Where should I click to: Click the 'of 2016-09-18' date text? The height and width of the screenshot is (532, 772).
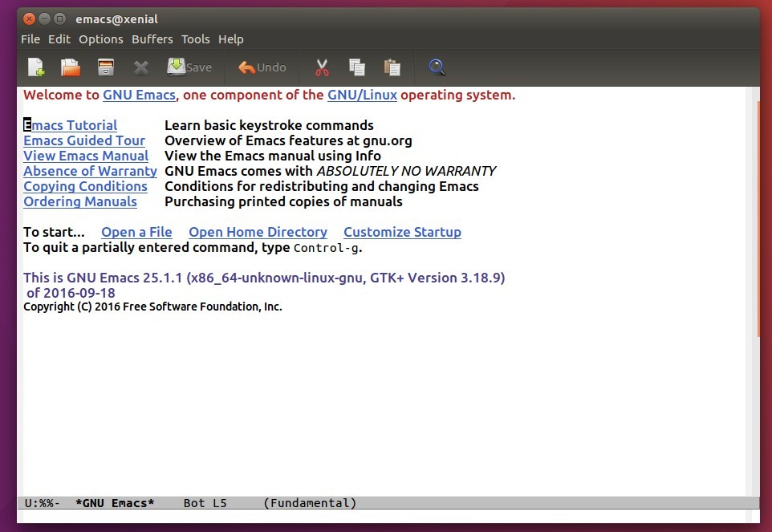pyautogui.click(x=71, y=294)
